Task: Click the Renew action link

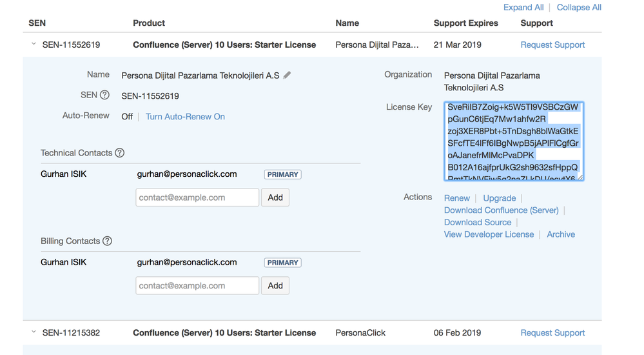Action: click(456, 198)
